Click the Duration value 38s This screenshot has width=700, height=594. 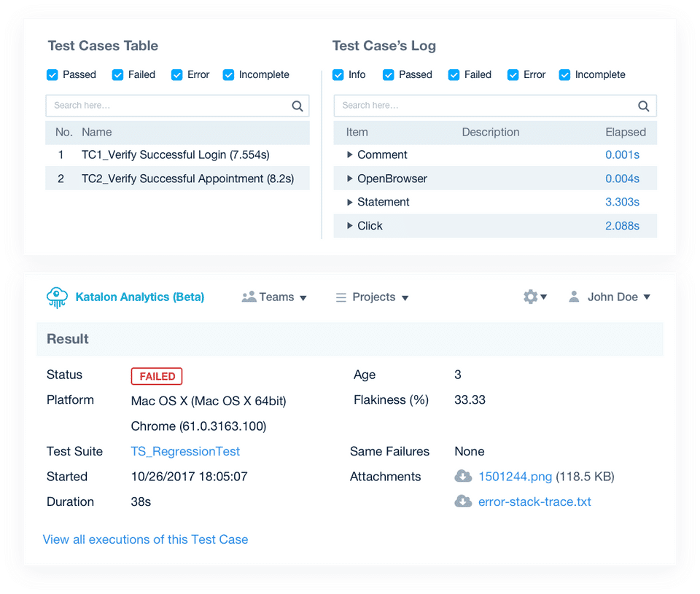(x=141, y=501)
